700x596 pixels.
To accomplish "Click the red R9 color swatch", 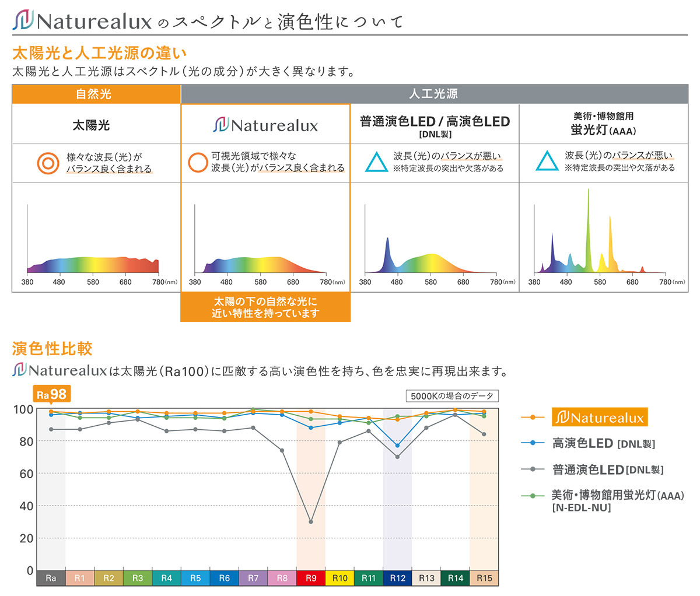I will click(x=311, y=578).
